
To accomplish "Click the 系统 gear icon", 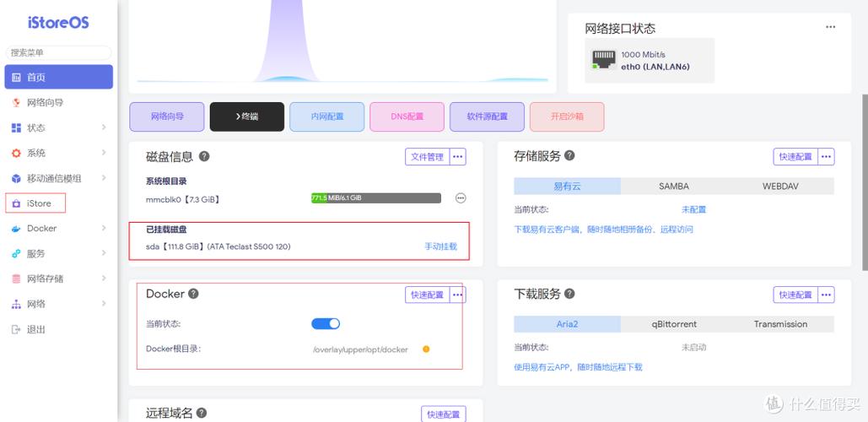I will (16, 153).
